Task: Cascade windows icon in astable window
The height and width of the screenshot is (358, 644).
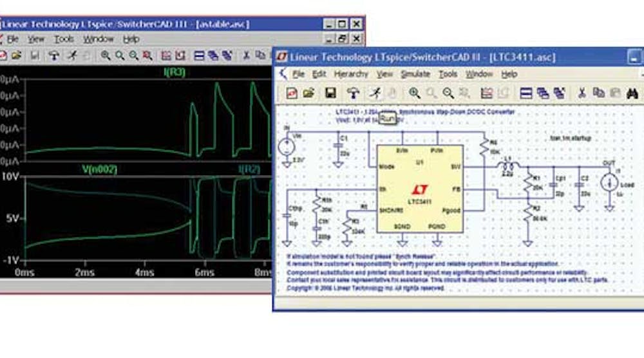Action: (213, 55)
